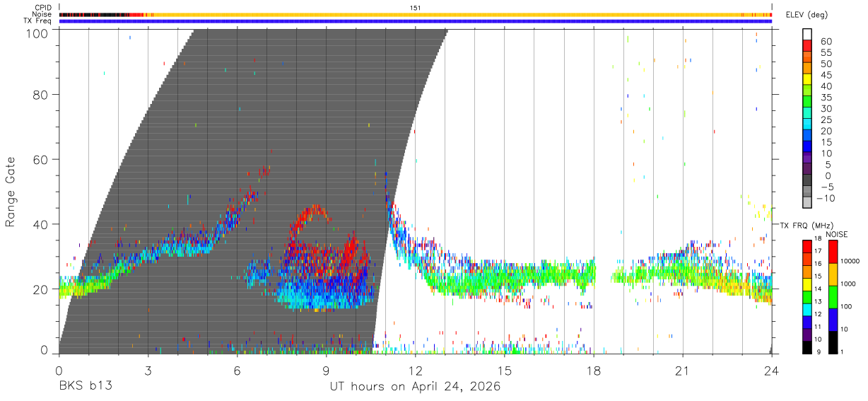The width and height of the screenshot is (868, 401).
Task: Click y-axis tick label '100'
Action: coord(37,33)
